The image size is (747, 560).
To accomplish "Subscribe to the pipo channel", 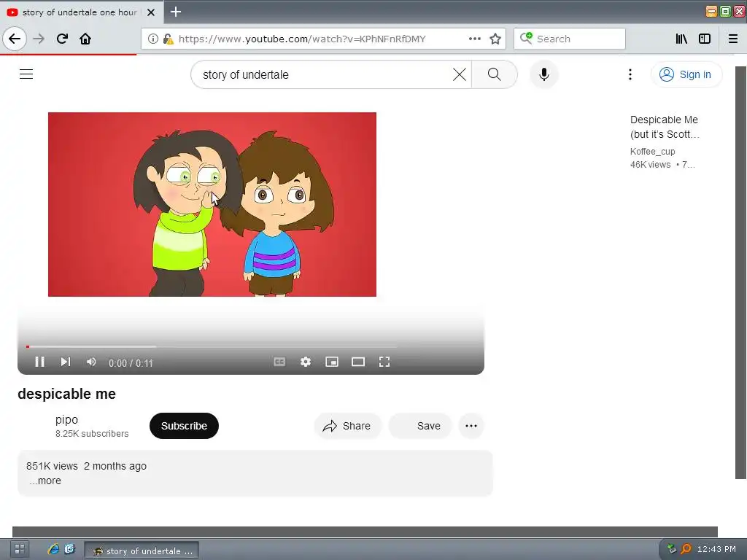I will 184,426.
